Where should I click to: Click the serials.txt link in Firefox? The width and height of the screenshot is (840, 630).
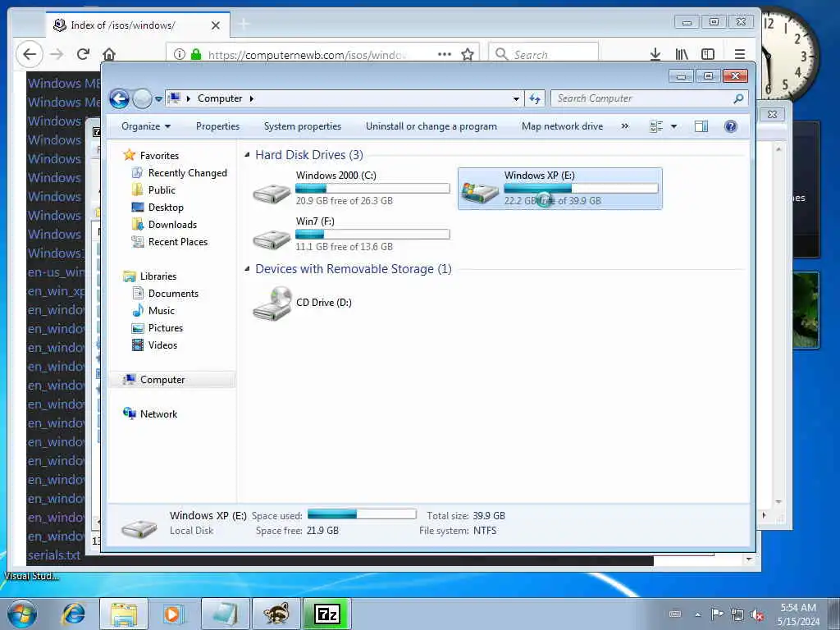coord(54,555)
